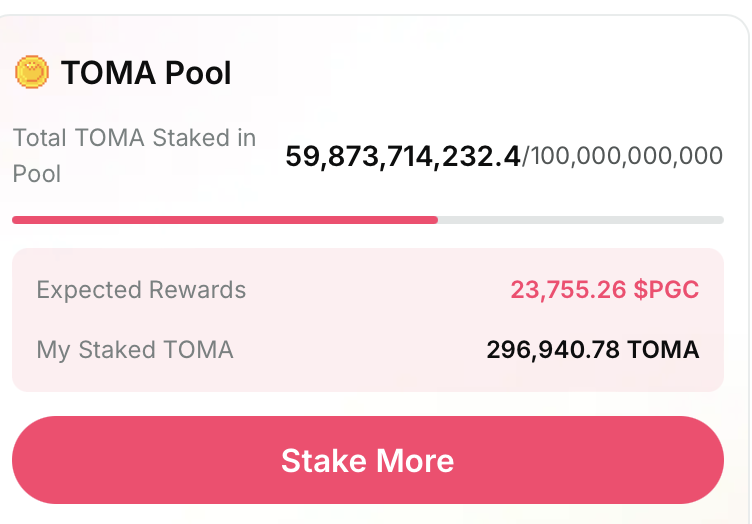Click the TOMA unit after 296,940.78
Screen dimensions: 752x524
coord(665,350)
